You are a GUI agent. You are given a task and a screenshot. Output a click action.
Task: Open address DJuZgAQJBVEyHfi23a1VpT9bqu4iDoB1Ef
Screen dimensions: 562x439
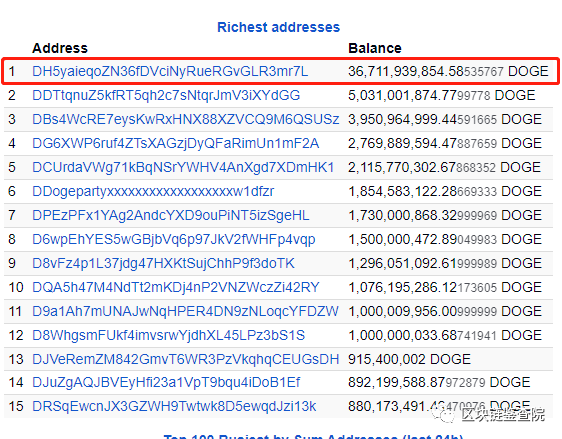click(166, 382)
